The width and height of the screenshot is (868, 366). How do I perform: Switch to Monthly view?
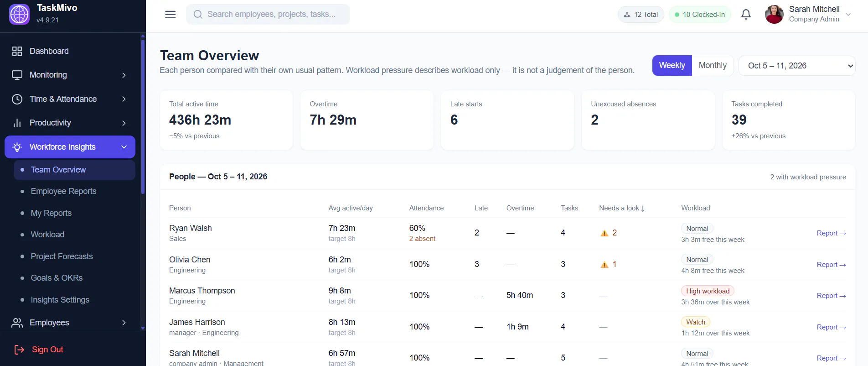click(713, 65)
